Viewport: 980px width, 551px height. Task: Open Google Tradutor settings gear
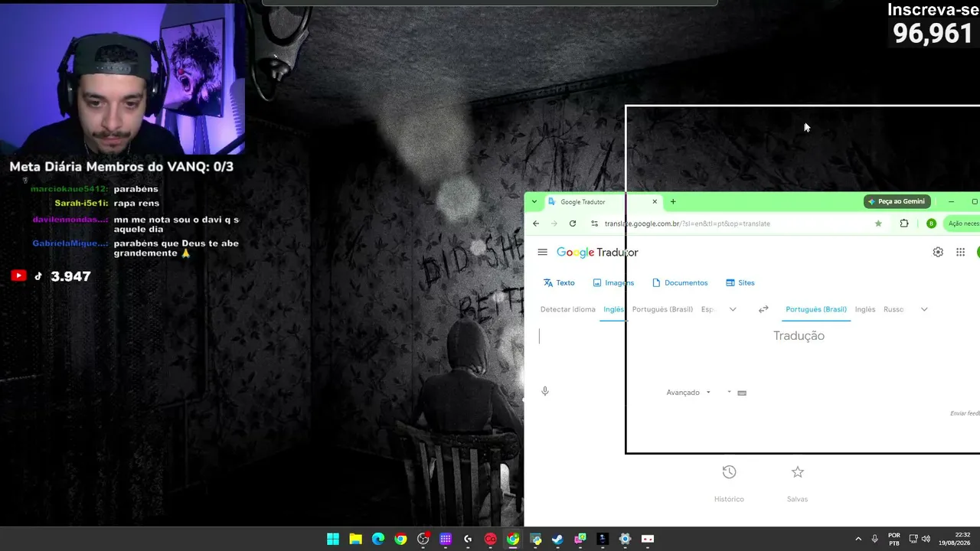(x=938, y=253)
